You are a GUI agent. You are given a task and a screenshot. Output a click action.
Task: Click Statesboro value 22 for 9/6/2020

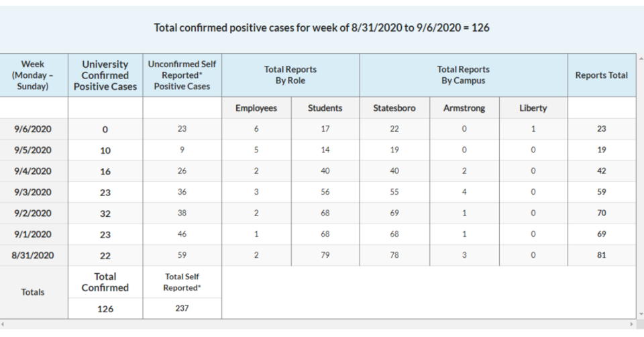(394, 129)
